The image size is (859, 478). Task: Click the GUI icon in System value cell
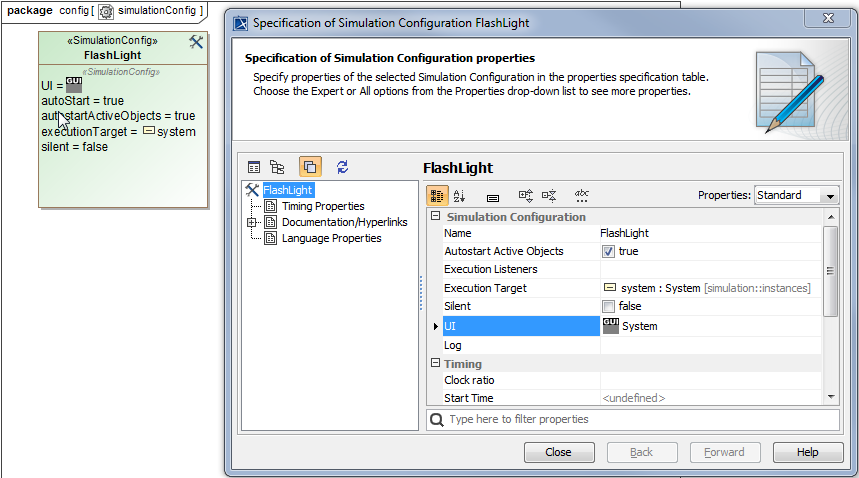(611, 326)
